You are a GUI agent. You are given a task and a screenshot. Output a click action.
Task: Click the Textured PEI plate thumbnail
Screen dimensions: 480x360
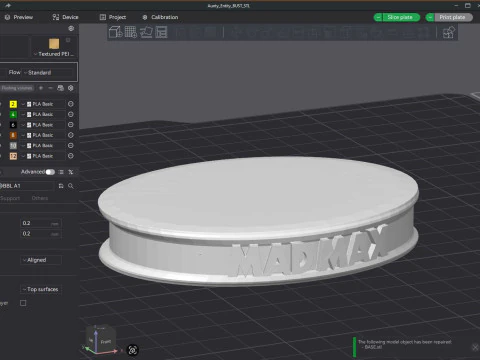(x=54, y=44)
